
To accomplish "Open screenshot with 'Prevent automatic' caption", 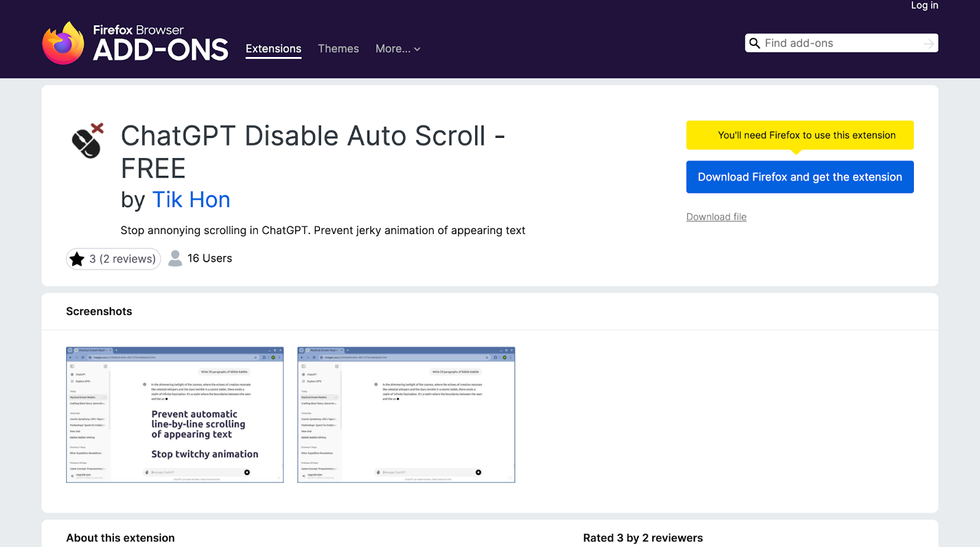I will 175,415.
